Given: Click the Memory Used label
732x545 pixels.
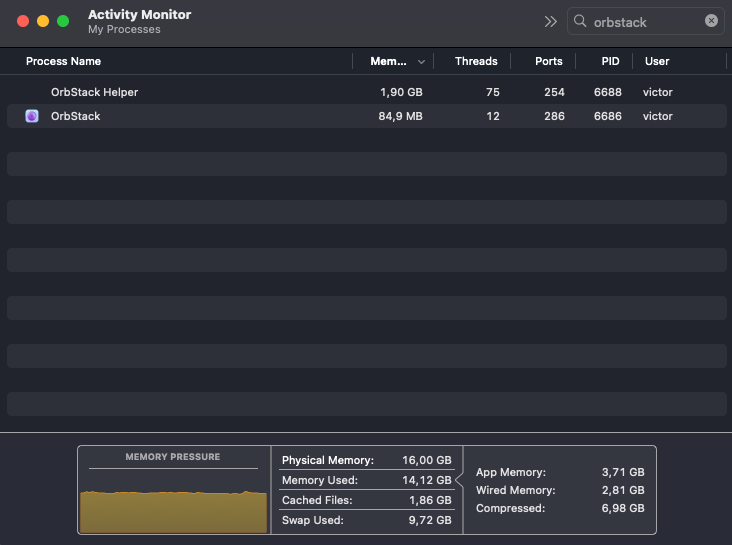Looking at the screenshot, I should (320, 480).
